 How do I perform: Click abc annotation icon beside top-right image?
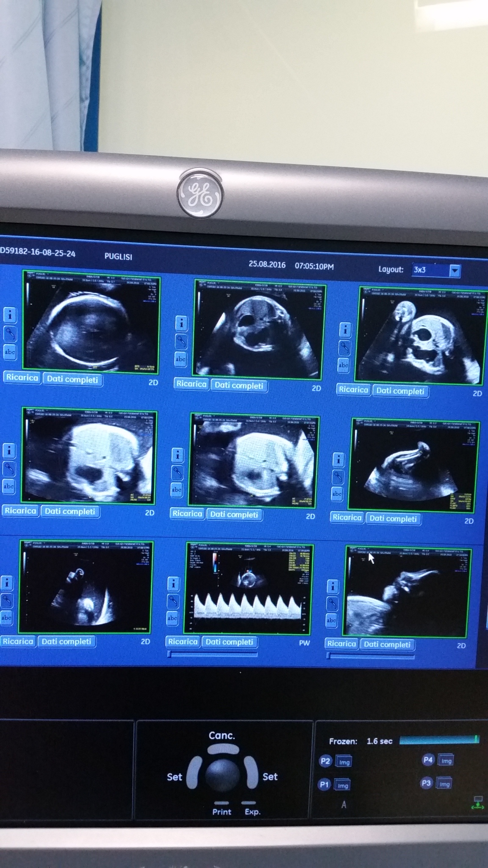point(344,365)
